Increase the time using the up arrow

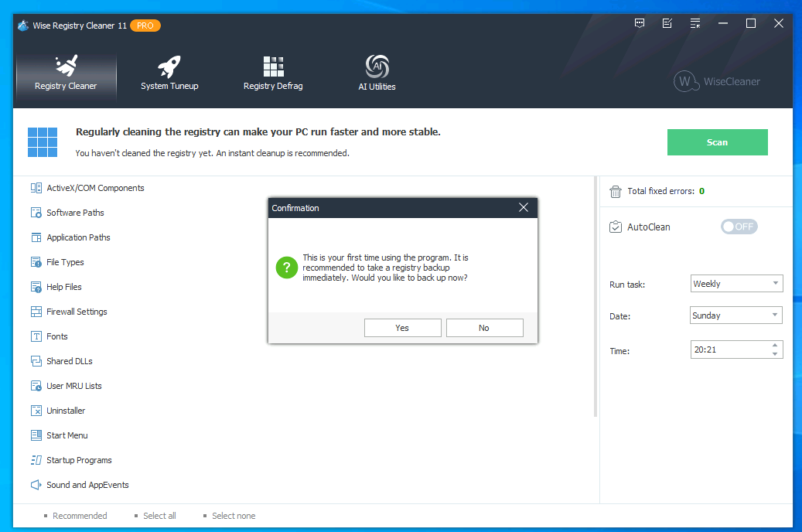(x=775, y=346)
